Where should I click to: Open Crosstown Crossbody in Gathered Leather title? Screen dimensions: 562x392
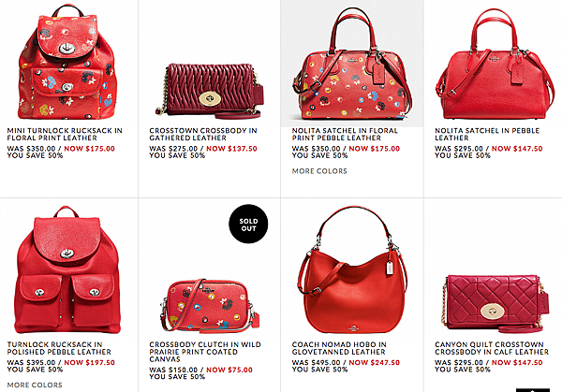[203, 134]
